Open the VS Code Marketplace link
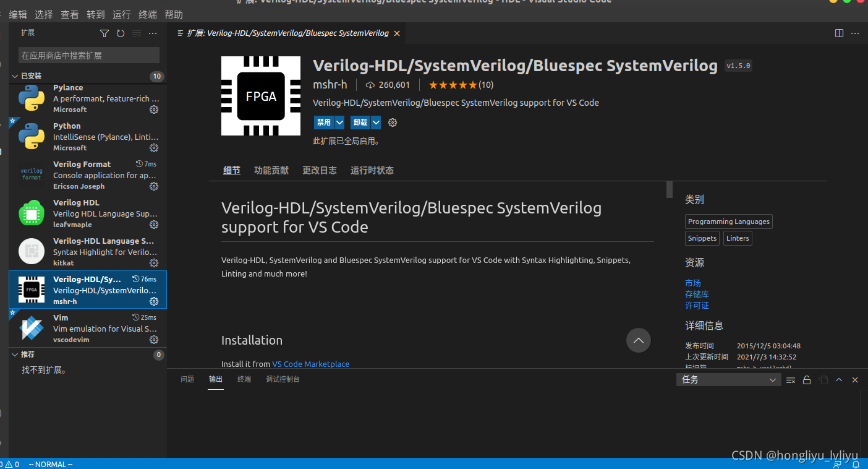The width and height of the screenshot is (868, 469). click(311, 364)
